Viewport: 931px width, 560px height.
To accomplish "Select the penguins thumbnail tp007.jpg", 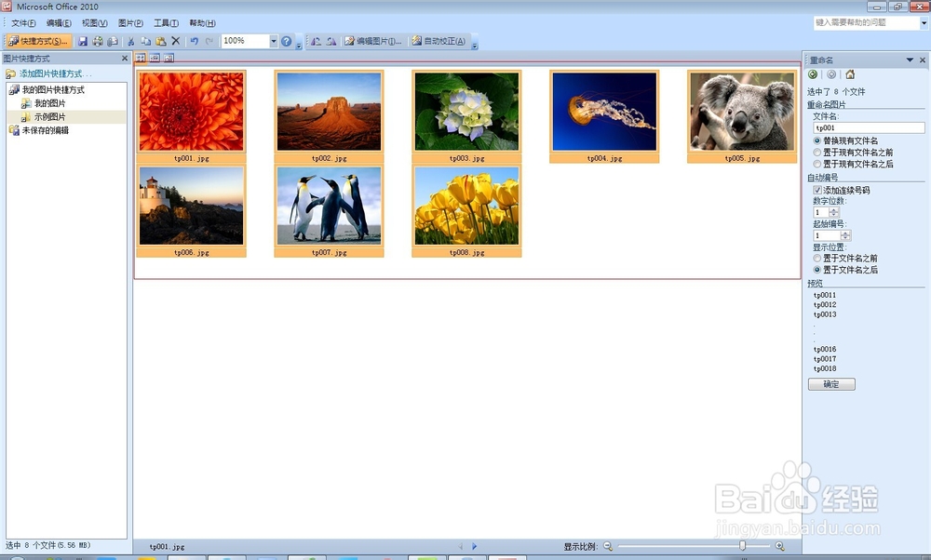I will 329,211.
